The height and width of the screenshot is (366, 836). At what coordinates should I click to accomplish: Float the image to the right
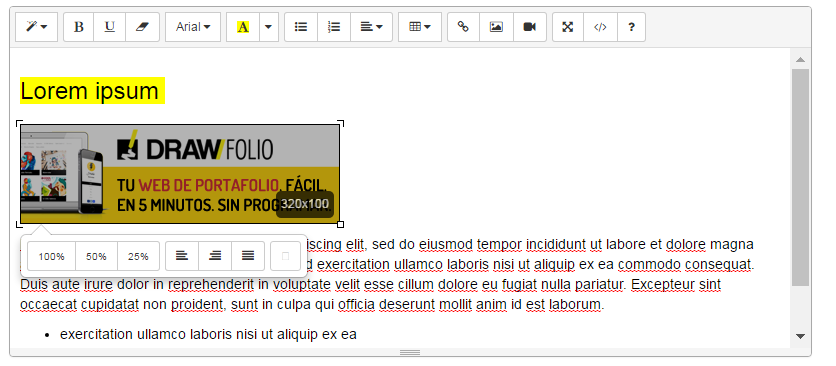click(215, 256)
